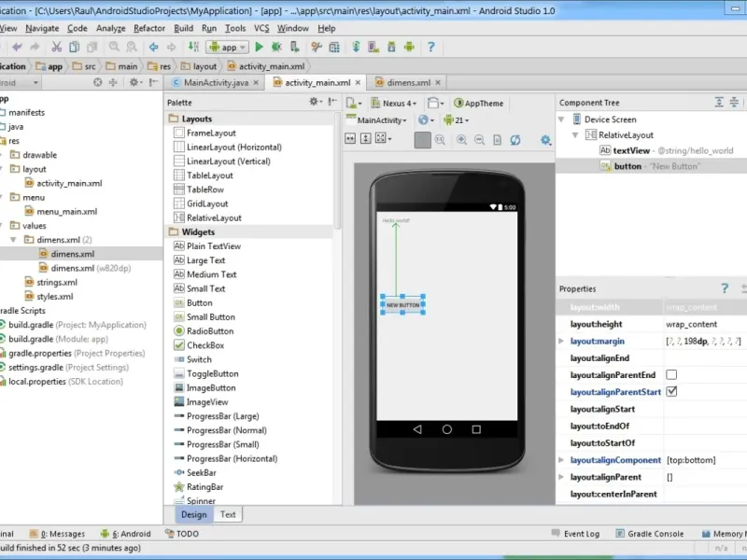Click the Cut scissors icon in toolbar

57,47
